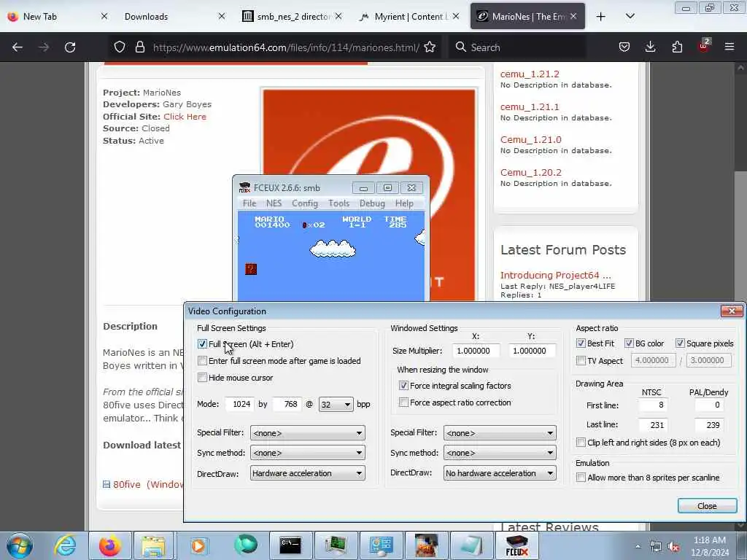Screen dimensions: 747x560
Task: Open the Command Prompt taskbar icon
Action: (290, 545)
